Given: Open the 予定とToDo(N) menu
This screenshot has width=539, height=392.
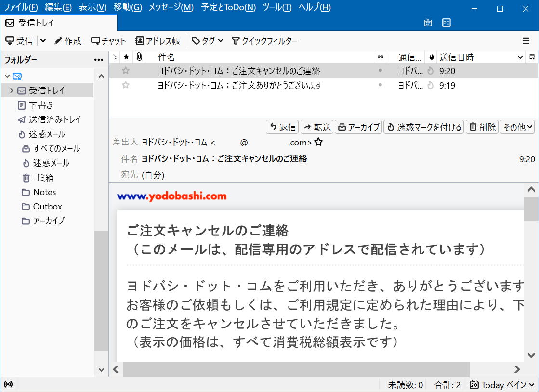Looking at the screenshot, I should (x=228, y=7).
